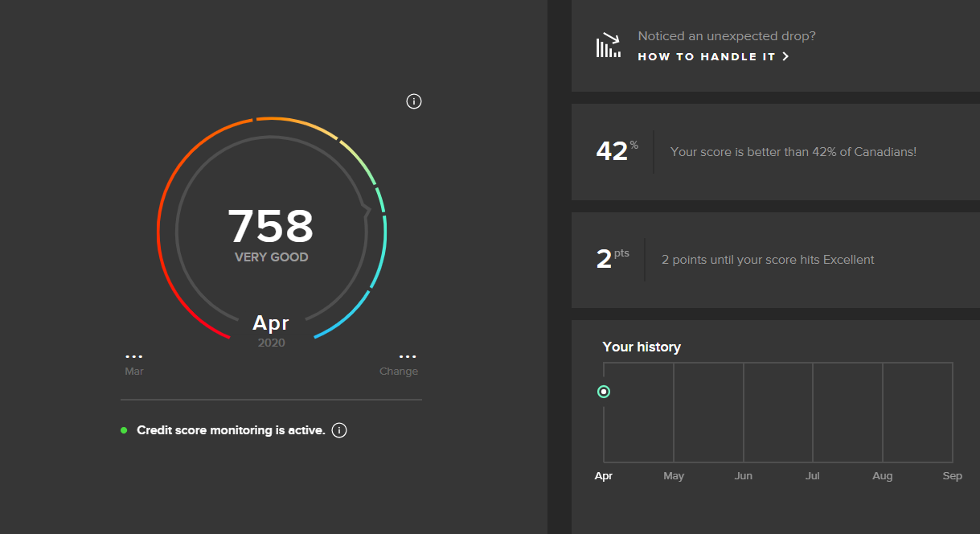The height and width of the screenshot is (534, 980).
Task: Click the credit monitoring info icon
Action: coord(338,429)
